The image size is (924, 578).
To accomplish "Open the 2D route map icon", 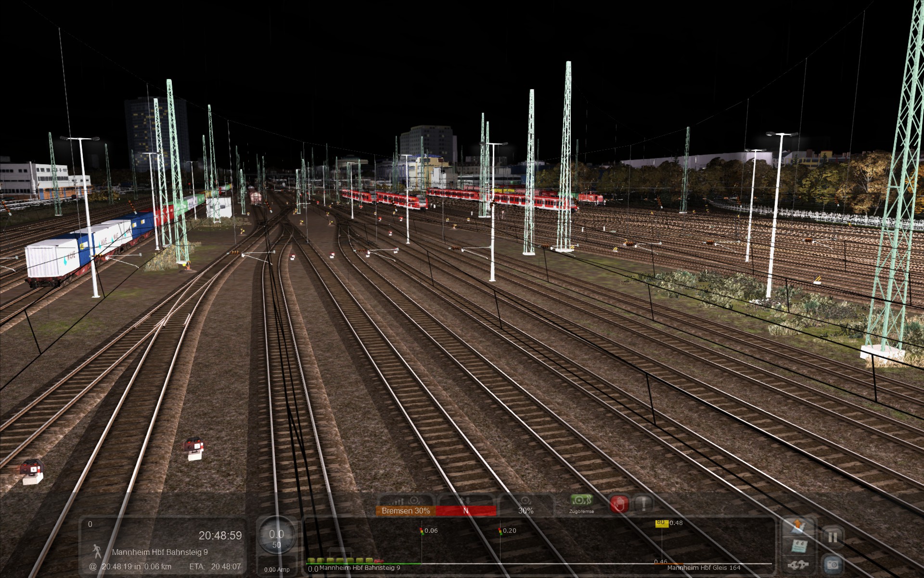I will pos(799,547).
